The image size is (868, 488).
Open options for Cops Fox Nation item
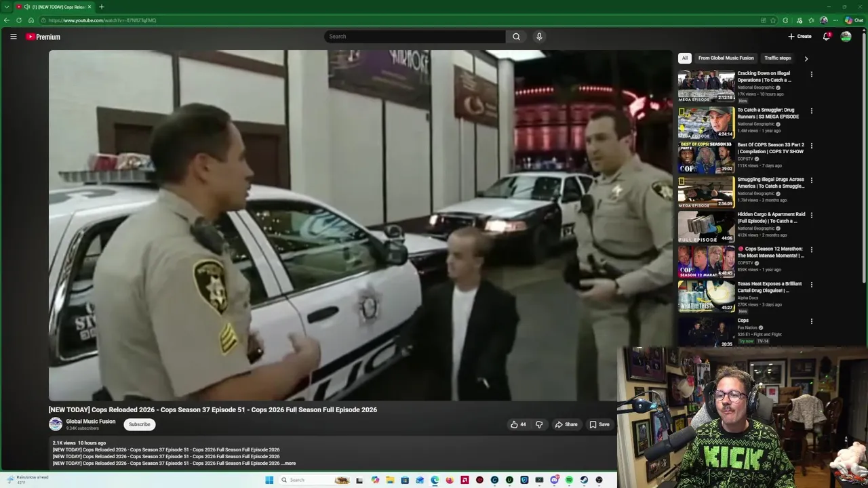click(811, 321)
